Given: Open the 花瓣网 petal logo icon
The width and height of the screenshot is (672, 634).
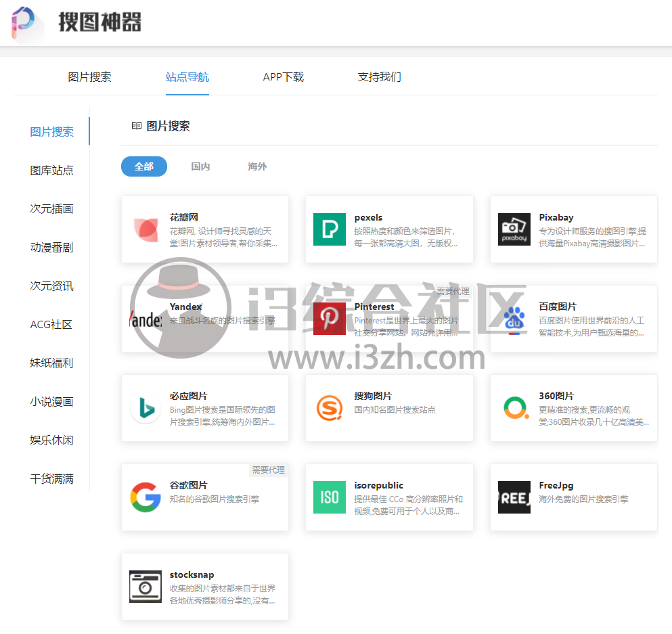Looking at the screenshot, I should (x=145, y=229).
